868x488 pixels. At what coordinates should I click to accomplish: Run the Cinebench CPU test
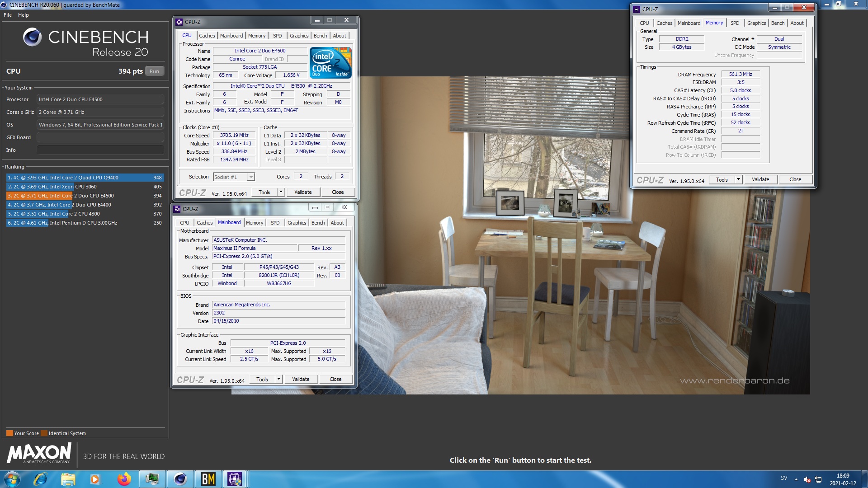[x=155, y=71]
